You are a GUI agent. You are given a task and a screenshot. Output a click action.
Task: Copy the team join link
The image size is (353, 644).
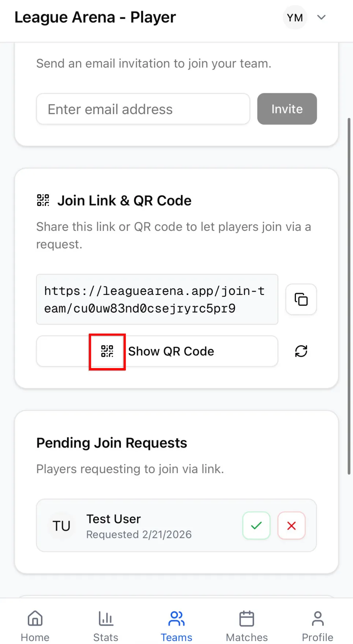[x=301, y=299]
